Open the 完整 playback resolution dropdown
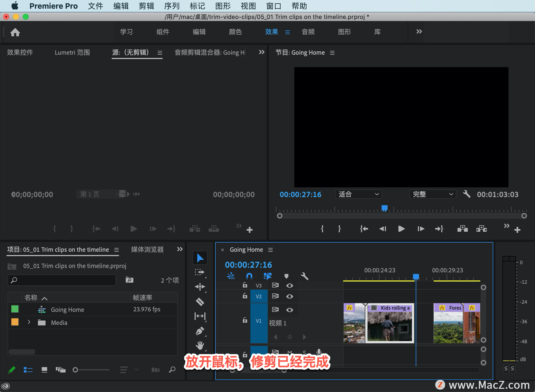Viewport: 535px width, 392px height. [432, 194]
